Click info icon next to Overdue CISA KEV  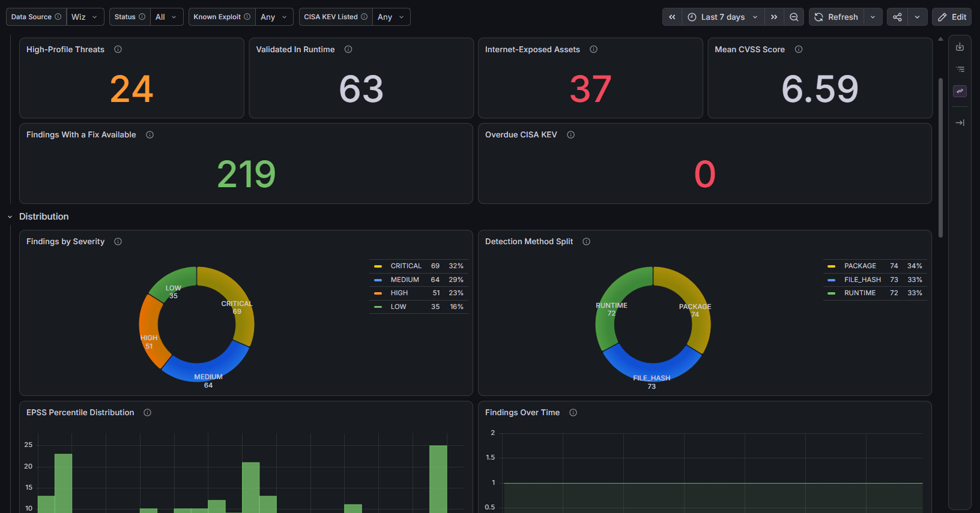coord(570,134)
